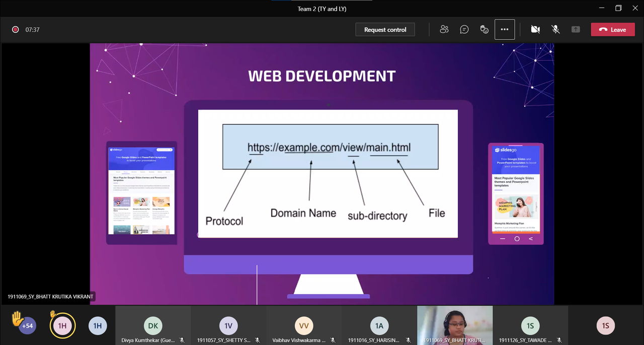The height and width of the screenshot is (345, 644).
Task: Click the red recording indicator
Action: (16, 30)
